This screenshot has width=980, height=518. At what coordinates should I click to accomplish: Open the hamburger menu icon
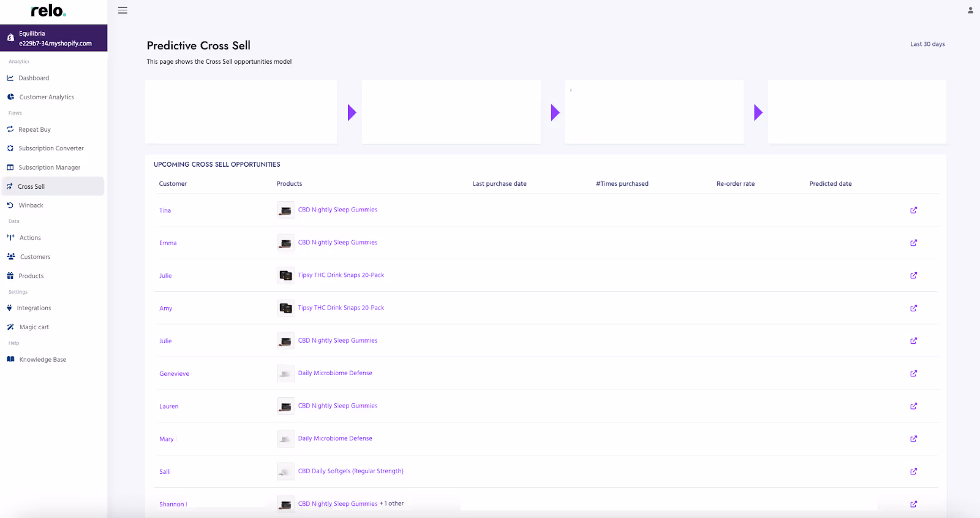(123, 10)
